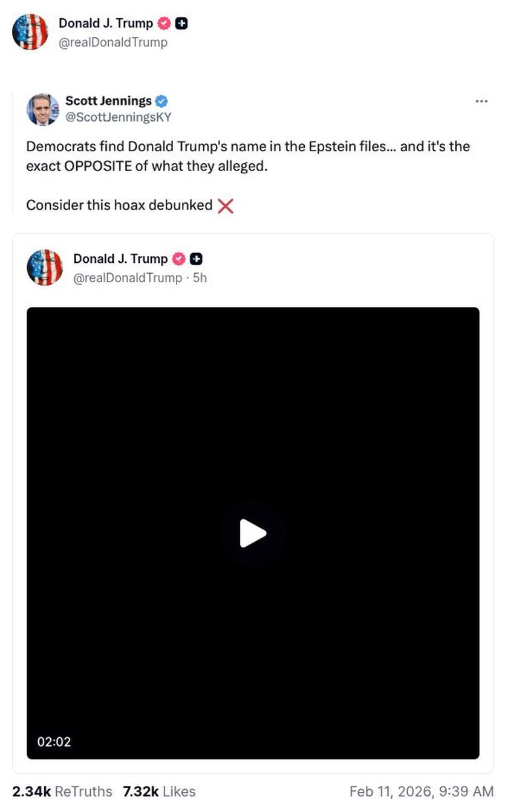
Task: Click the red X emoji in the post text
Action: coord(225,205)
